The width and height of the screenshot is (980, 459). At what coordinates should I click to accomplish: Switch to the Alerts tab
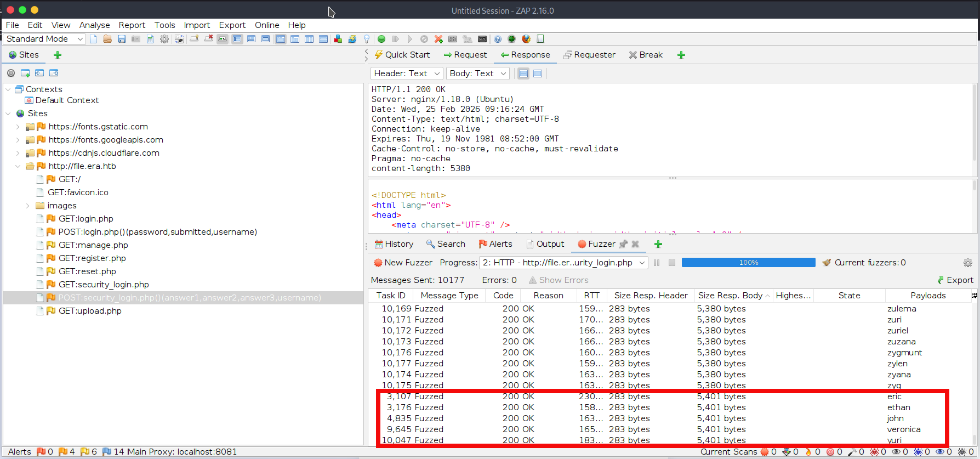point(495,244)
